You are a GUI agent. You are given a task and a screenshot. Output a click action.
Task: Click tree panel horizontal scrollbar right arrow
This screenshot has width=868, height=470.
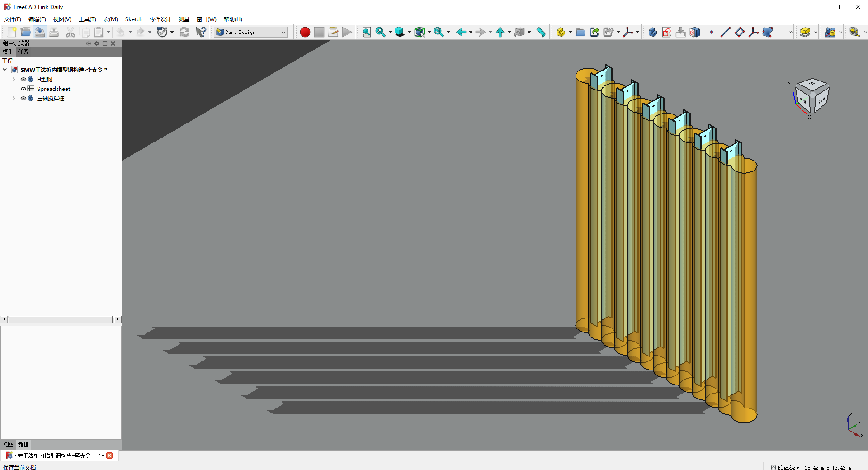(x=118, y=319)
